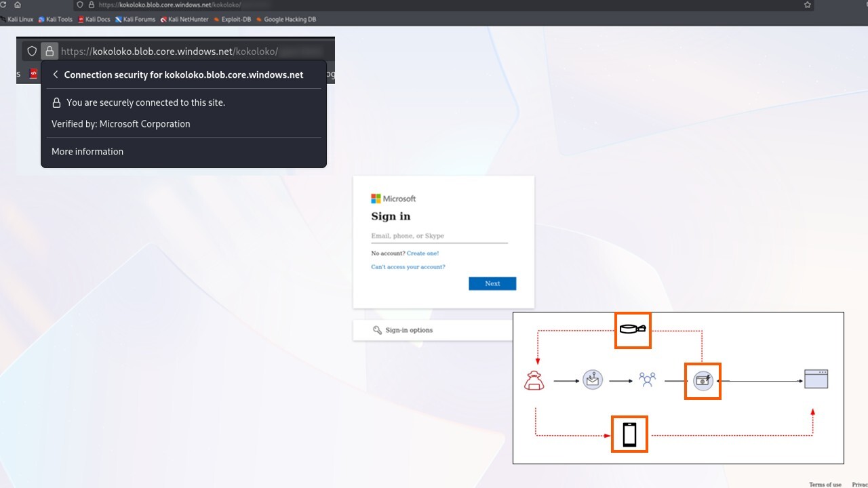Click the Next button

point(492,284)
